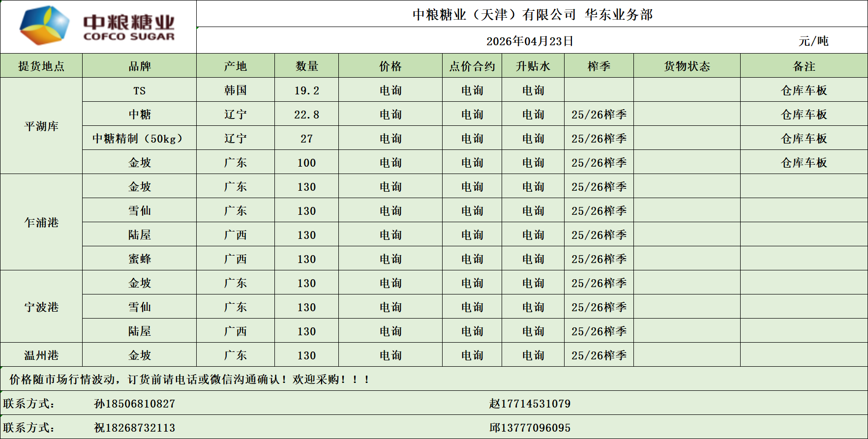Image resolution: width=868 pixels, height=439 pixels.
Task: Click the 中糖 brand cell
Action: coord(140,115)
